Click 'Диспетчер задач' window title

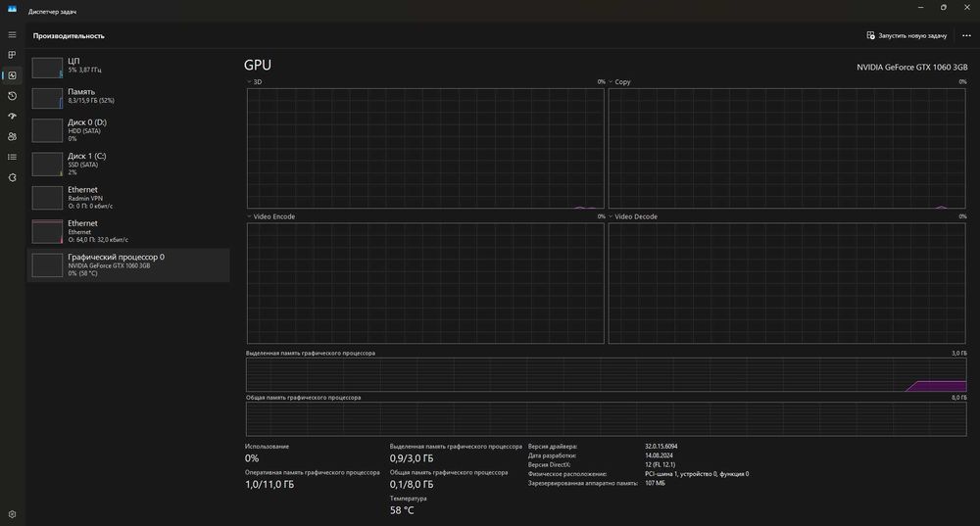pyautogui.click(x=52, y=11)
